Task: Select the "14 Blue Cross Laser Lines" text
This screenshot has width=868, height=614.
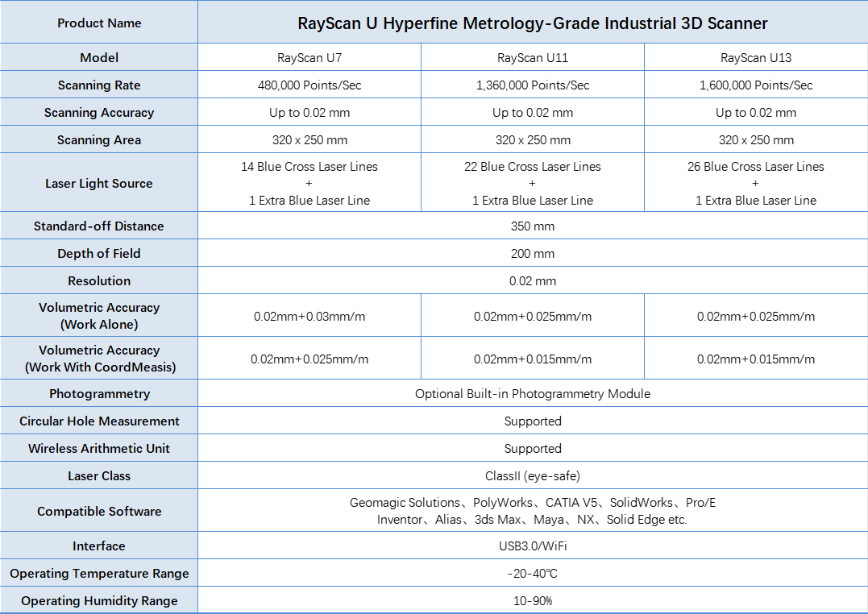Action: tap(309, 167)
